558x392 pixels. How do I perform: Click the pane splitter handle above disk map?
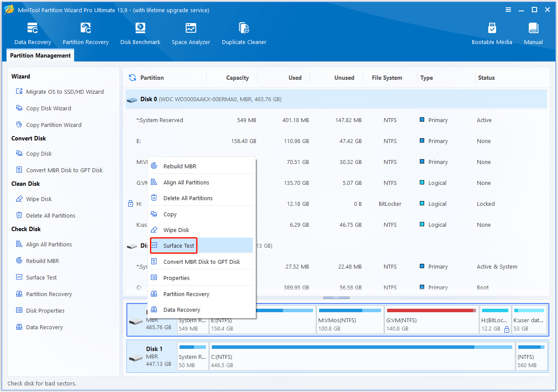point(336,298)
